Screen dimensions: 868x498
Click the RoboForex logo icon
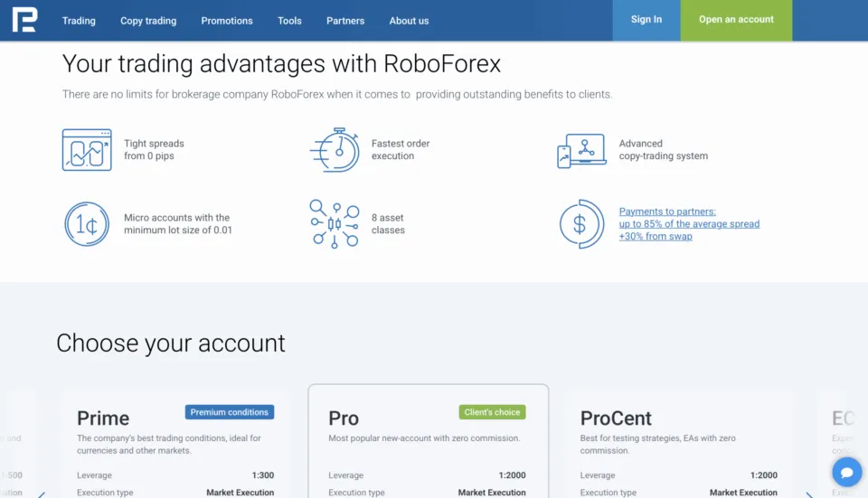24,20
